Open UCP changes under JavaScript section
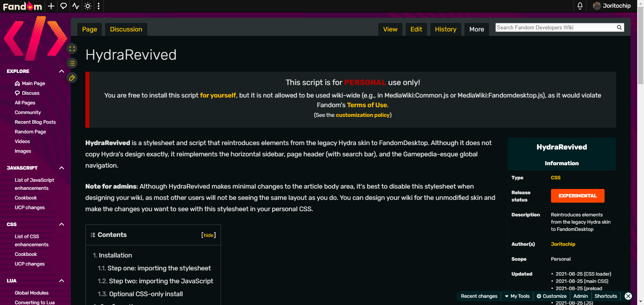 30,207
